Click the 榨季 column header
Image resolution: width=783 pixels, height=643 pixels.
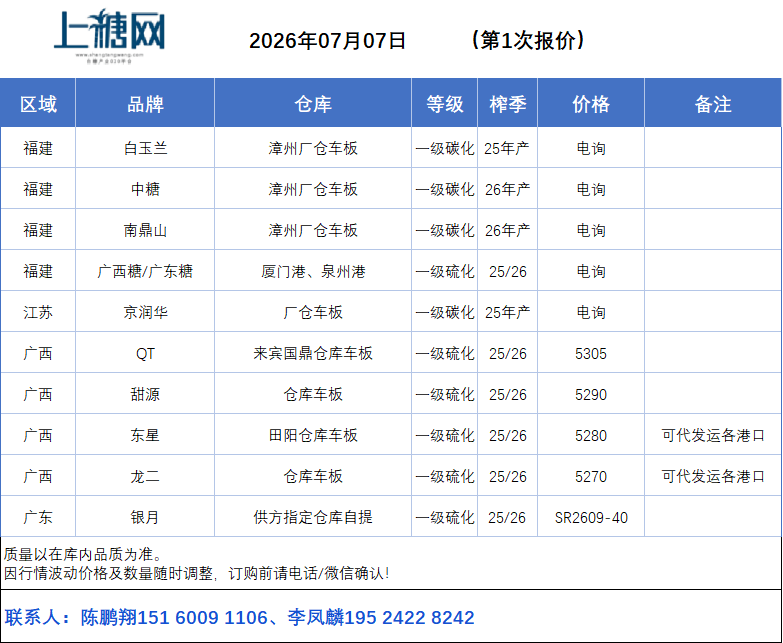[x=507, y=104]
